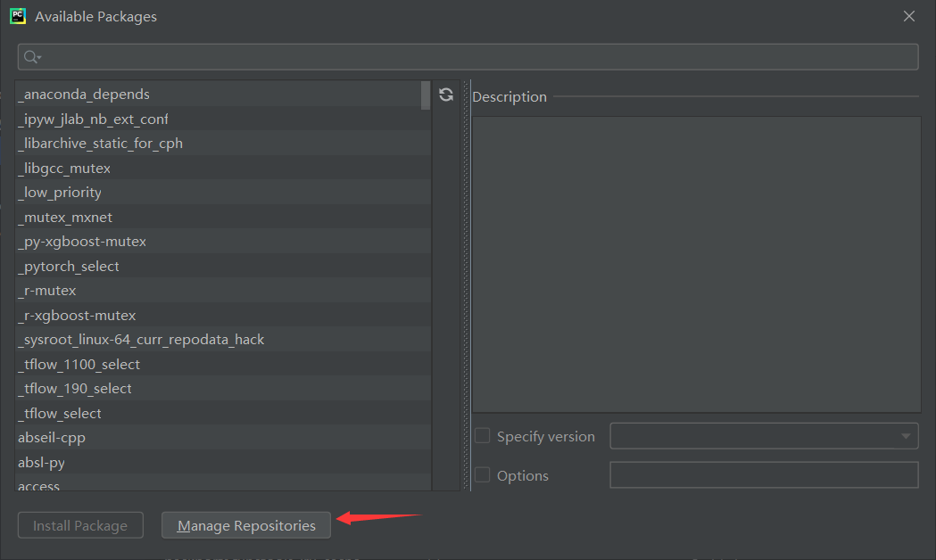The width and height of the screenshot is (936, 560).
Task: Click the Options text field
Action: click(x=764, y=475)
